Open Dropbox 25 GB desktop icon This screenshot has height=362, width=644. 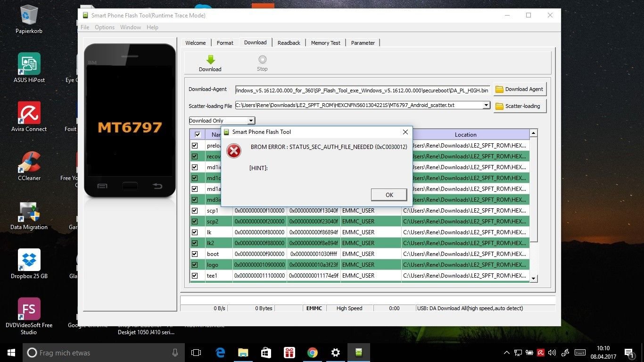click(29, 264)
